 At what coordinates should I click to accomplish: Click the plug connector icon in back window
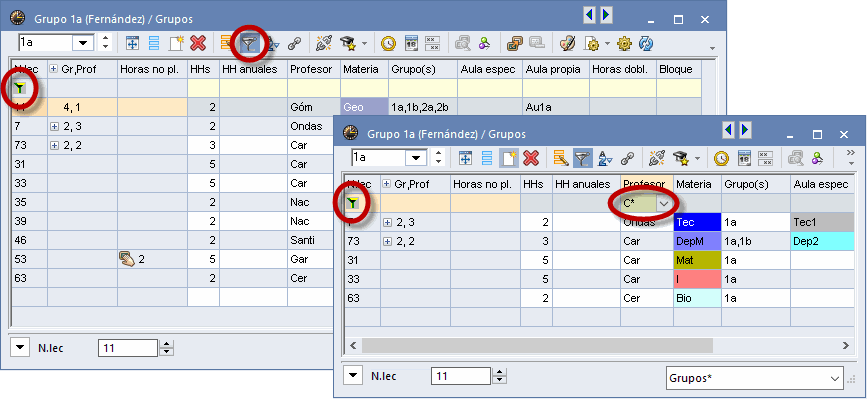coord(324,43)
